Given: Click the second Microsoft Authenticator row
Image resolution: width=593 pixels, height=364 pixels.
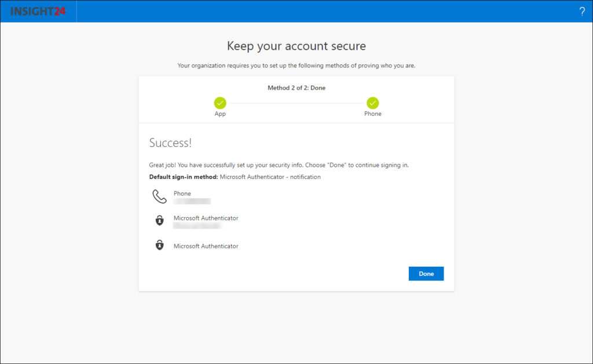Looking at the screenshot, I should [x=206, y=245].
